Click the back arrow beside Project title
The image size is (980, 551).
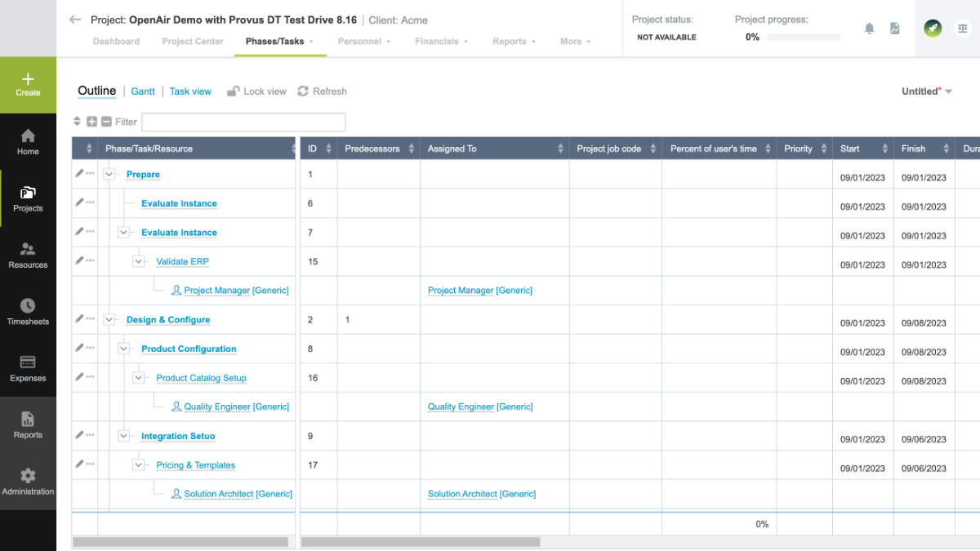click(x=75, y=20)
